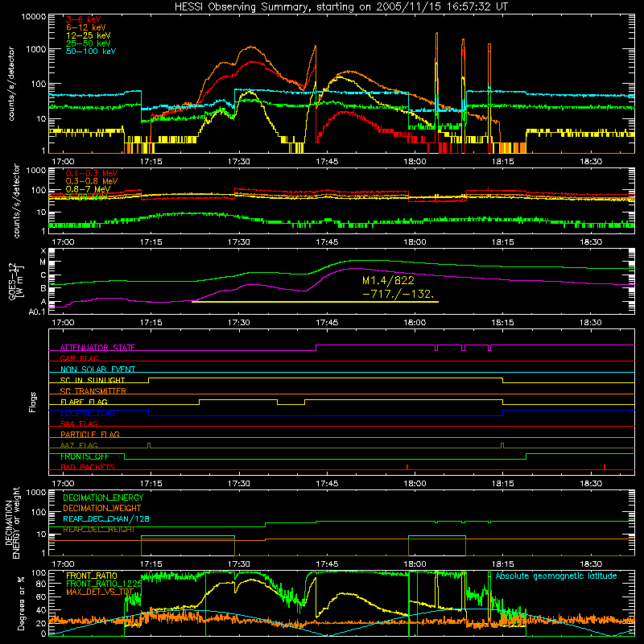Click the 12-25 keV legend entry
The height and width of the screenshot is (644, 644).
pos(89,35)
